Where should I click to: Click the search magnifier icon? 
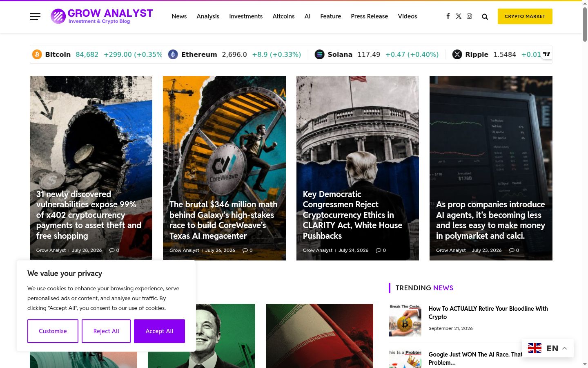(485, 17)
